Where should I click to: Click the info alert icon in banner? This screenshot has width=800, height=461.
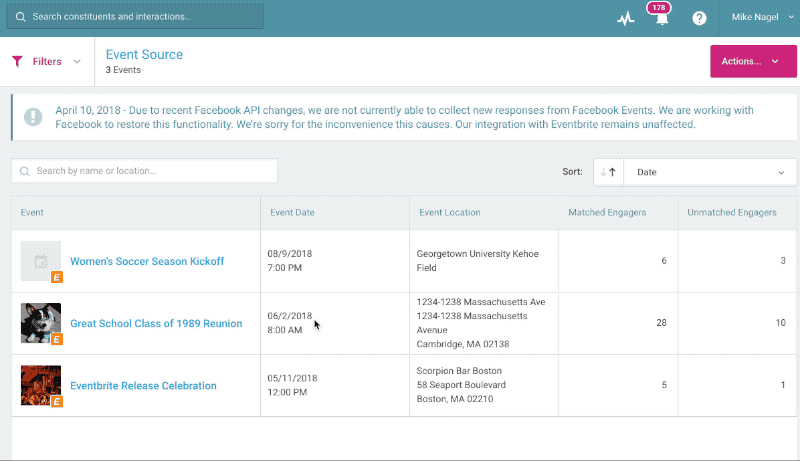click(33, 117)
